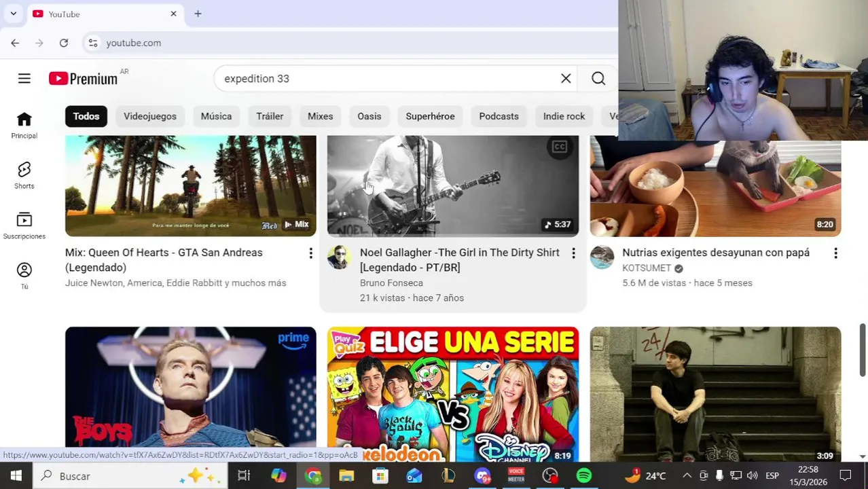This screenshot has width=868, height=489.
Task: Open 'Nutrias exigentes desayunan con papá' title
Action: 716,253
